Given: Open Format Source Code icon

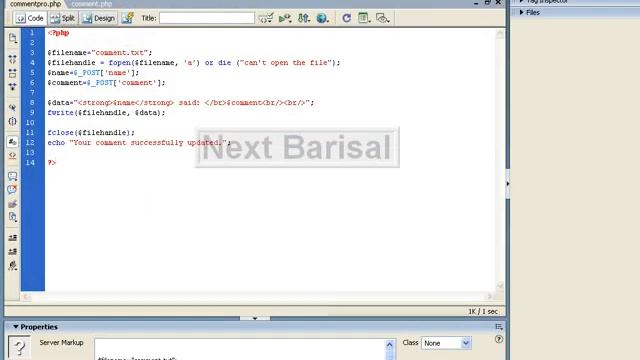Looking at the screenshot, I should tap(13, 265).
